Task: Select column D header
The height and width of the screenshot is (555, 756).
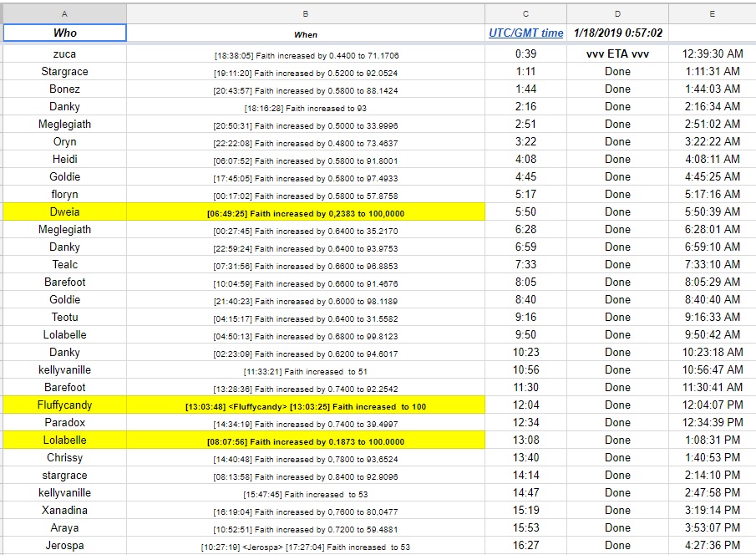Action: click(x=617, y=13)
